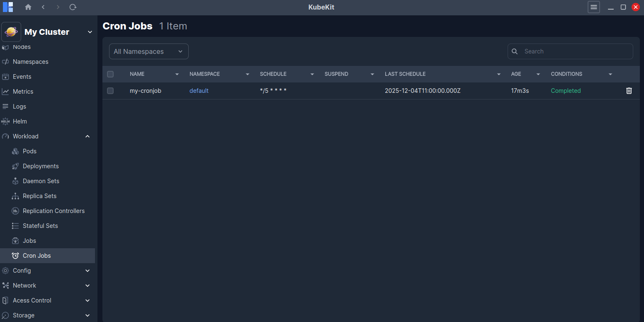Screen dimensions: 644x322
Task: Click the default namespace link
Action: (x=199, y=91)
